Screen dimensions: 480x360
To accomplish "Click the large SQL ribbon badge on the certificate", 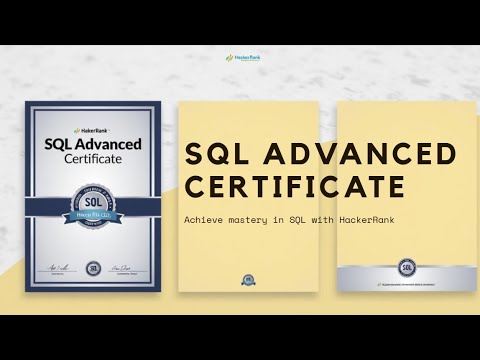I will coord(93,207).
